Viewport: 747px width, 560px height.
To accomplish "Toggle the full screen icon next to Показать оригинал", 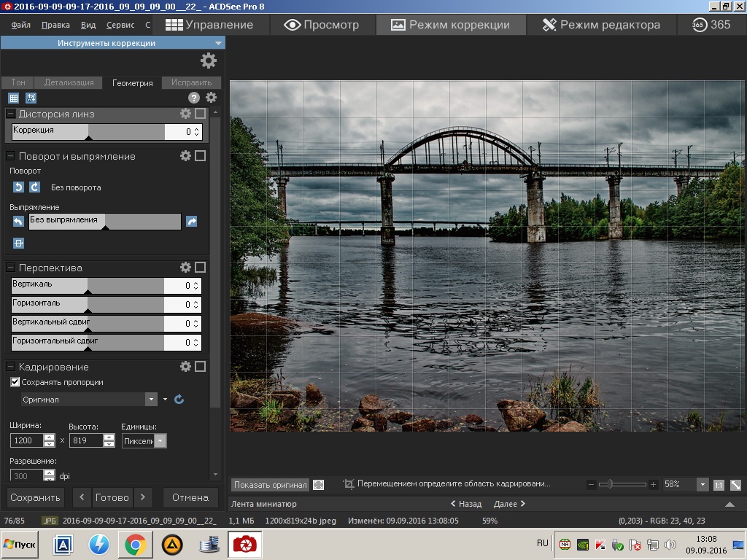I will pyautogui.click(x=318, y=485).
